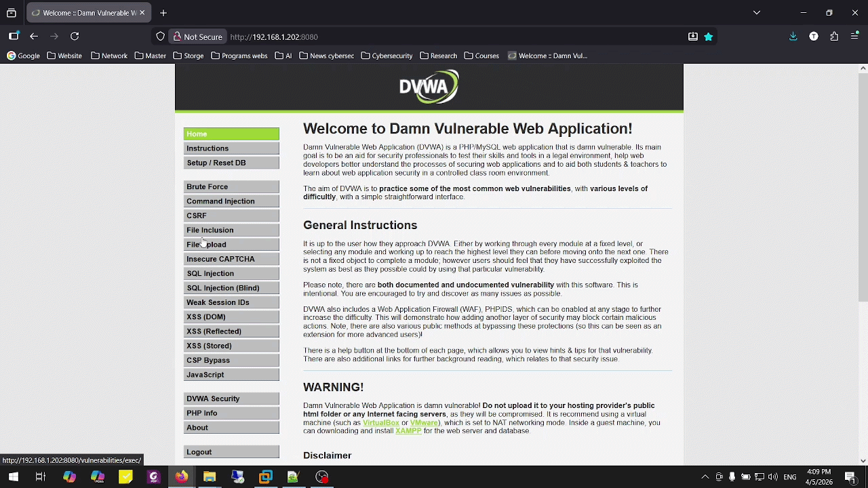868x488 pixels.
Task: Expand the Cybersecurity bookmarks folder
Action: click(387, 56)
